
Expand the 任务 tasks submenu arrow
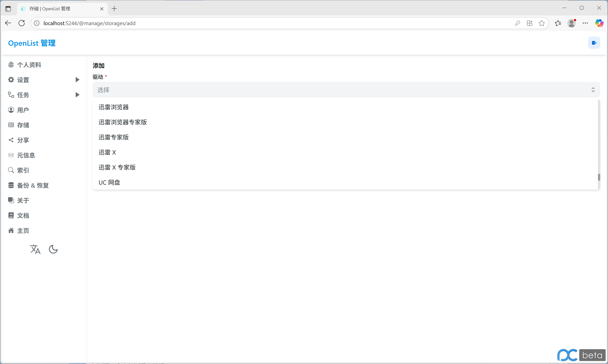coord(77,95)
